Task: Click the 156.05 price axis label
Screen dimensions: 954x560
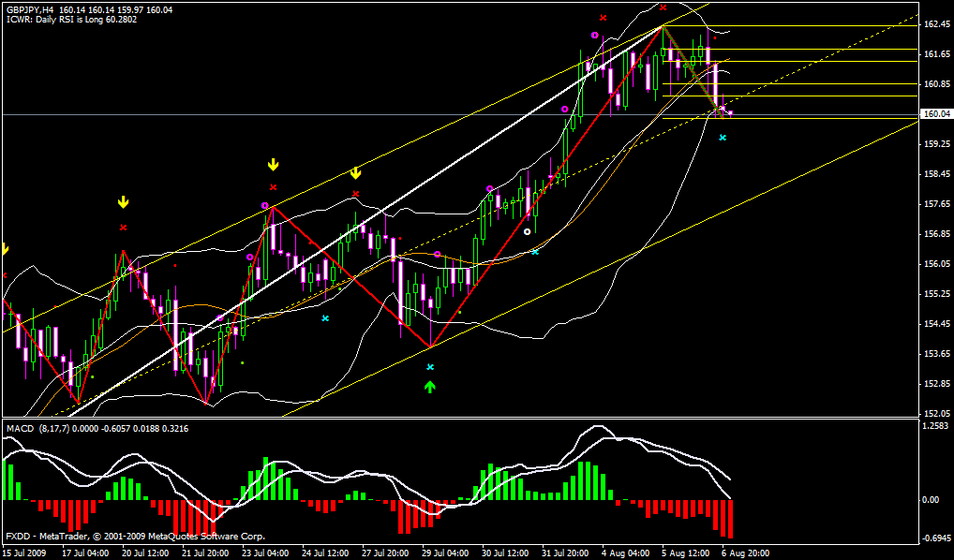Action: point(936,264)
